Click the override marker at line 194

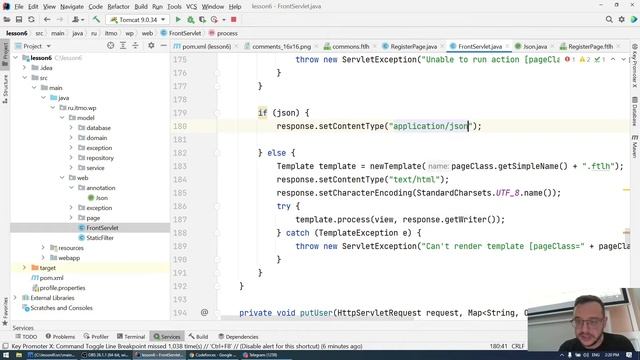point(204,313)
